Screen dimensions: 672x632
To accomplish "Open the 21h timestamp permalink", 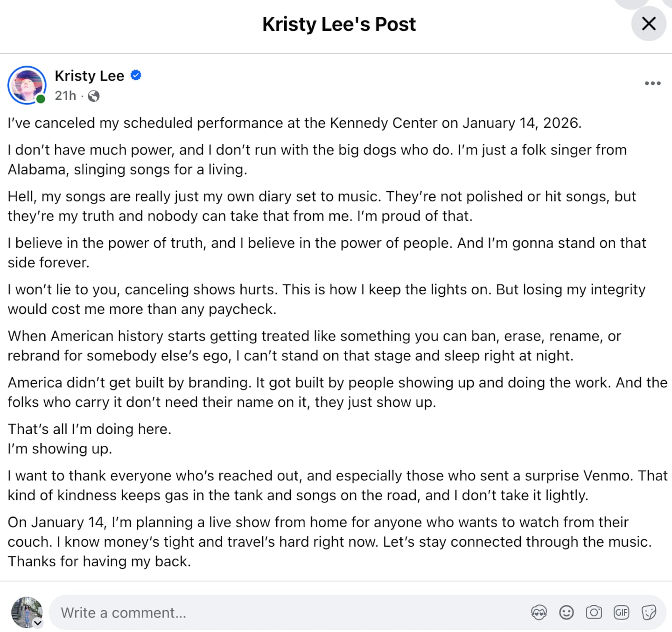I will tap(65, 97).
